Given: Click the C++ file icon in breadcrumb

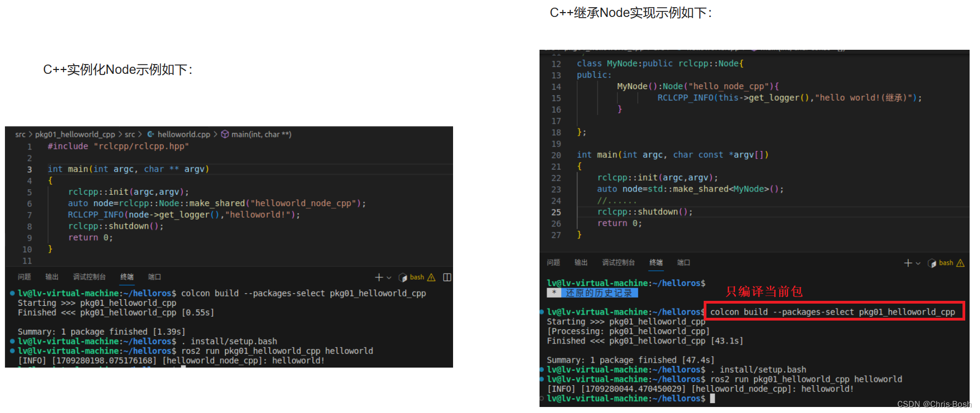Looking at the screenshot, I should click(150, 135).
